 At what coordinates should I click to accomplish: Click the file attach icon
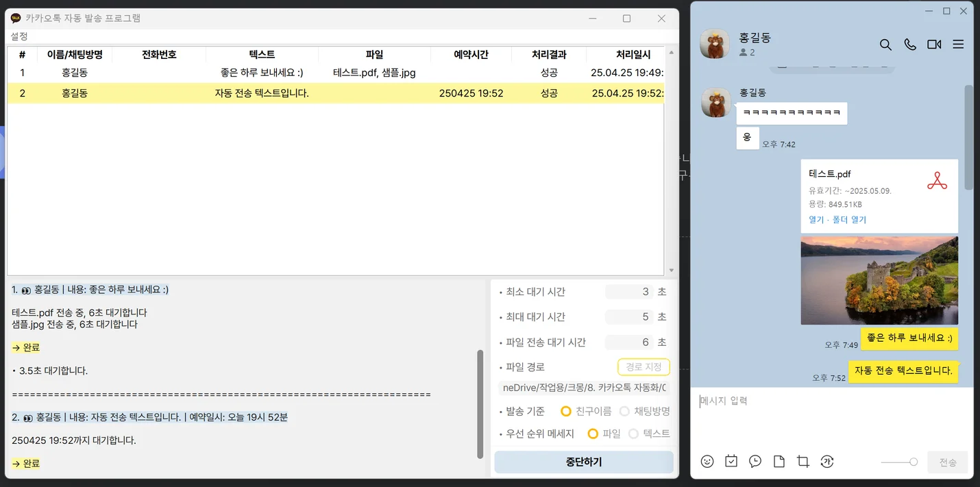(779, 462)
